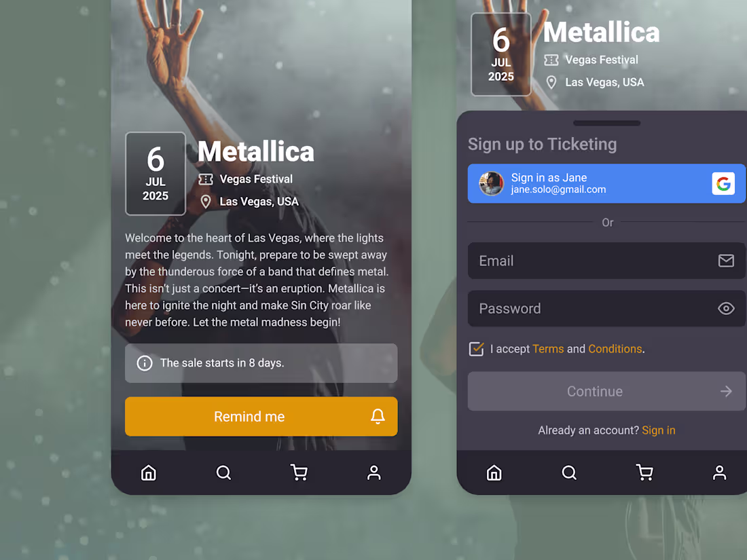Tap the user profile icon on right phone
Viewport: 747px width, 560px height.
point(719,472)
